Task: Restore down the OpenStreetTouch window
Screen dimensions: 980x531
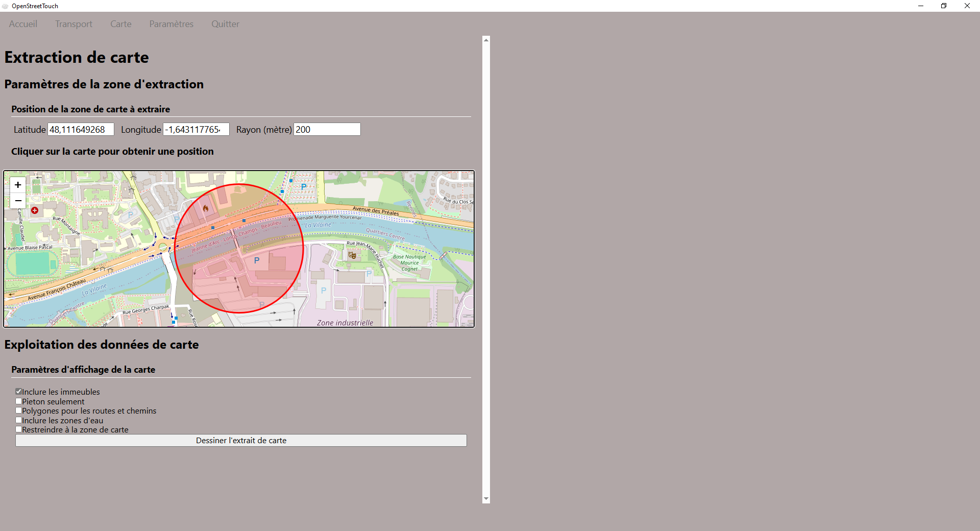Action: (944, 6)
